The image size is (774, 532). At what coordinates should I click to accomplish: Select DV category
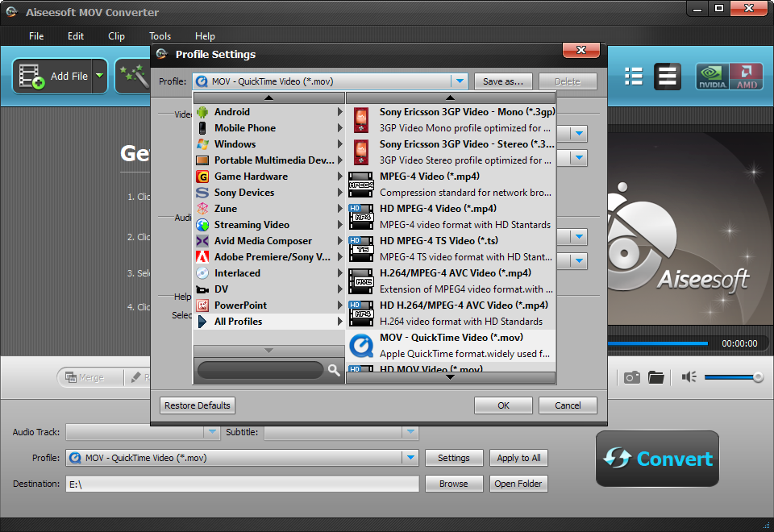(269, 289)
